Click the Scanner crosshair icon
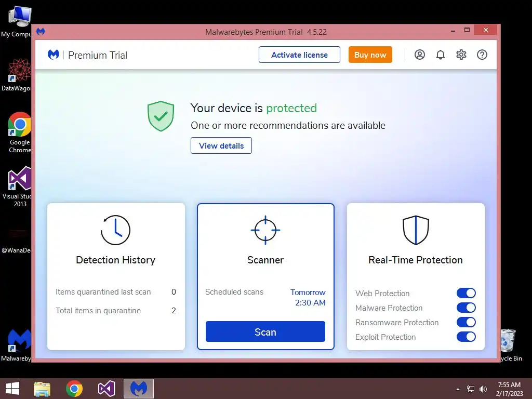The width and height of the screenshot is (532, 399). pyautogui.click(x=265, y=230)
